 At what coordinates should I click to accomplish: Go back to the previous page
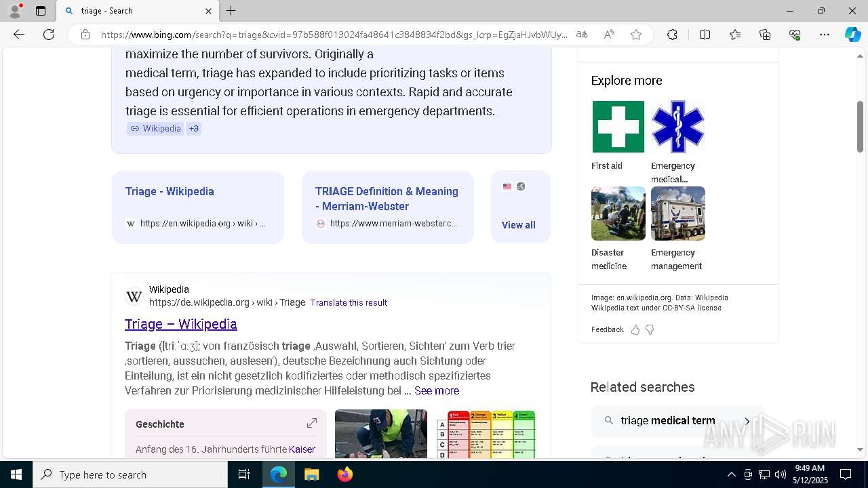(19, 35)
